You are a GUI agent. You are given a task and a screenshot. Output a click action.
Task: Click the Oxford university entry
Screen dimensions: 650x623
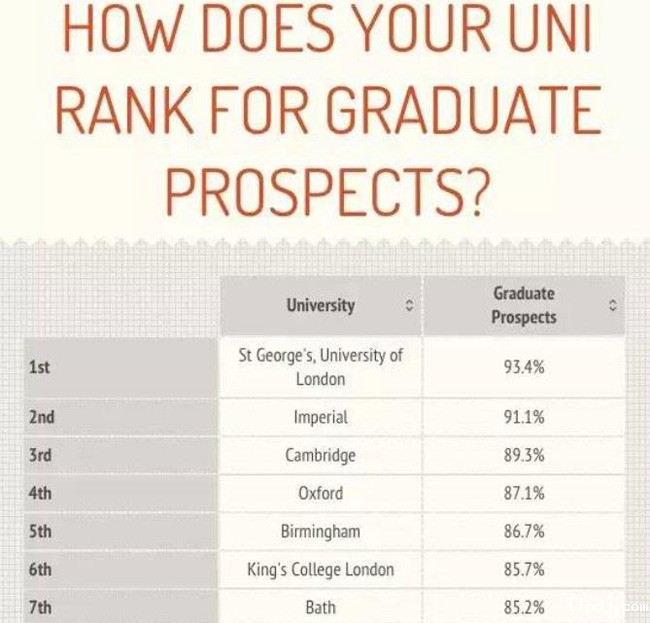click(x=320, y=493)
